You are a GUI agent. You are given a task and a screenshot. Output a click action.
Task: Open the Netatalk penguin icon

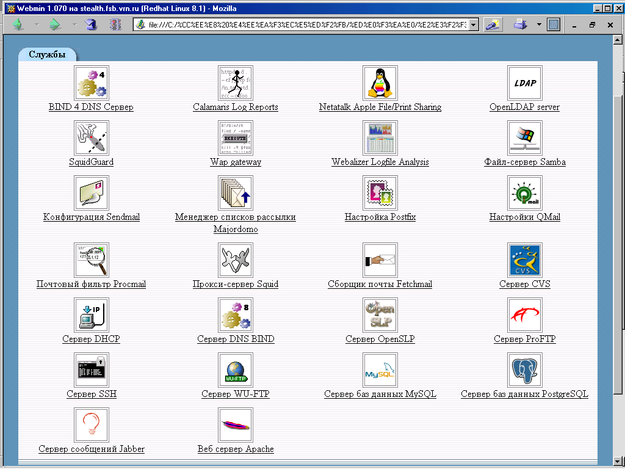pos(380,83)
